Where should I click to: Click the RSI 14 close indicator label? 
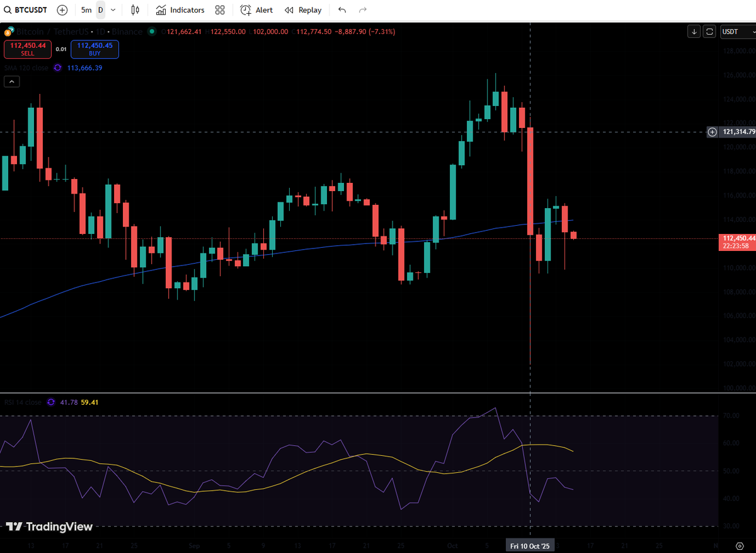pos(23,402)
